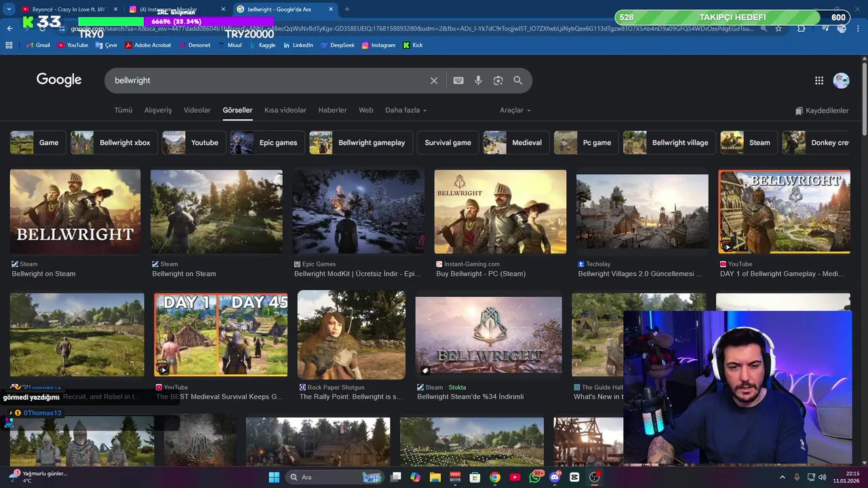Open the Google account profile avatar
Viewport: 868px width, 488px height.
(841, 81)
